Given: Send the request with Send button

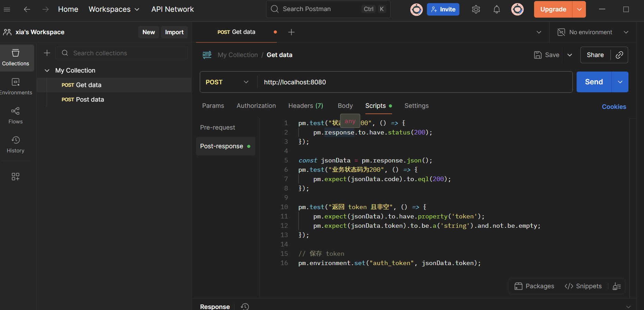Looking at the screenshot, I should (594, 82).
